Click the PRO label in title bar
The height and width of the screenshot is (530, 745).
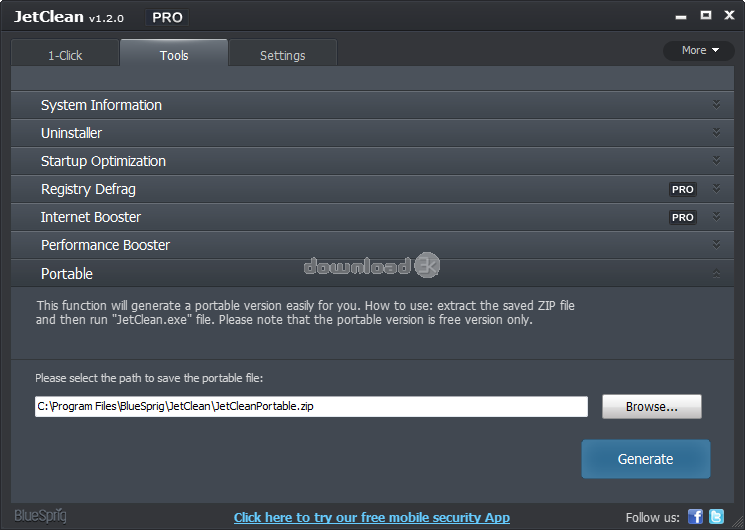(167, 18)
